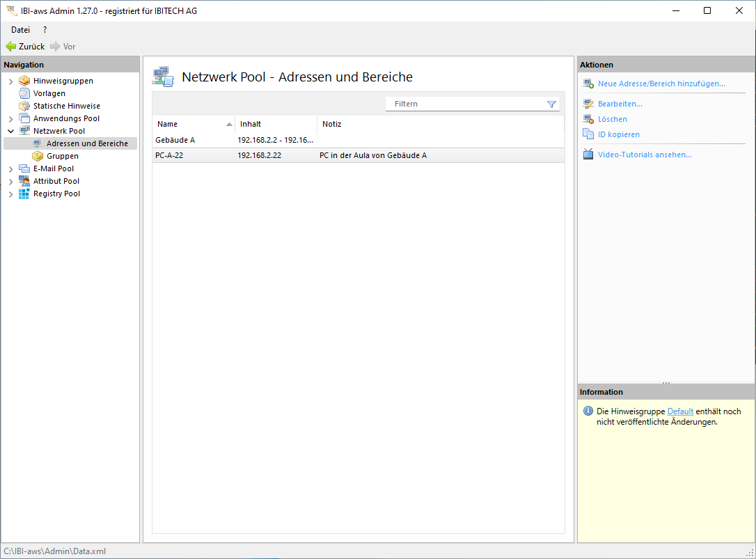Screen dimensions: 756x559
Task: Click the filter funnel icon
Action: tap(551, 104)
